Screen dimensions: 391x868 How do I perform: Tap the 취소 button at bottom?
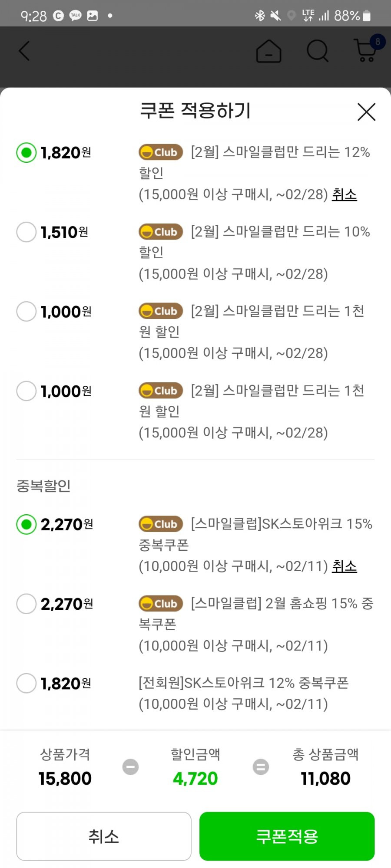pos(104,836)
